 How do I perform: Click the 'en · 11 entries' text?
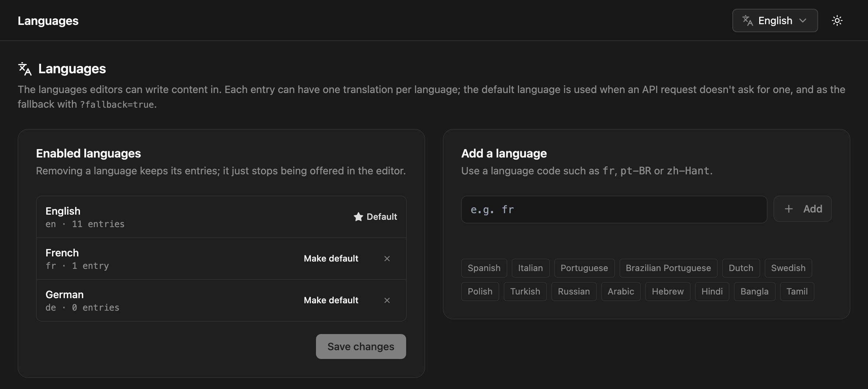85,224
